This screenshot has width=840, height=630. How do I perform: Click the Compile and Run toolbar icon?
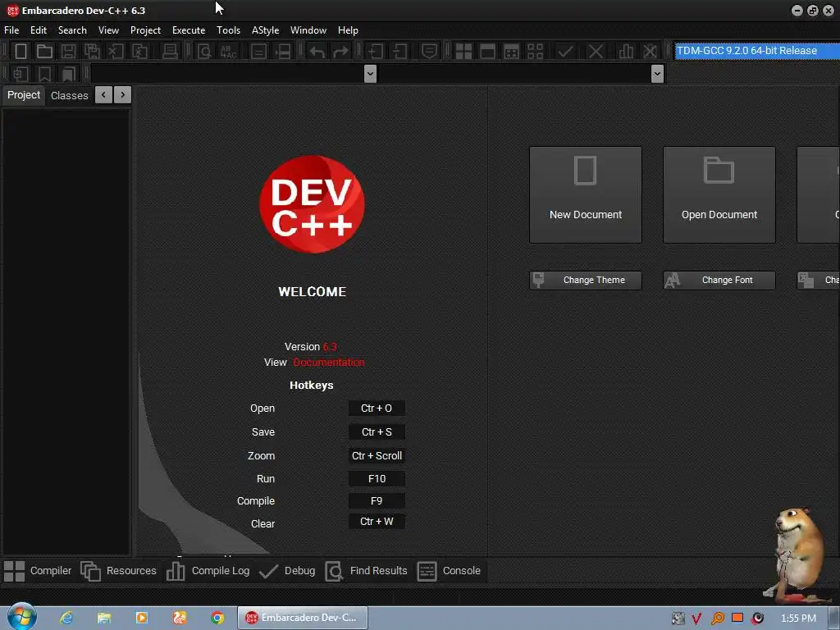pyautogui.click(x=512, y=52)
